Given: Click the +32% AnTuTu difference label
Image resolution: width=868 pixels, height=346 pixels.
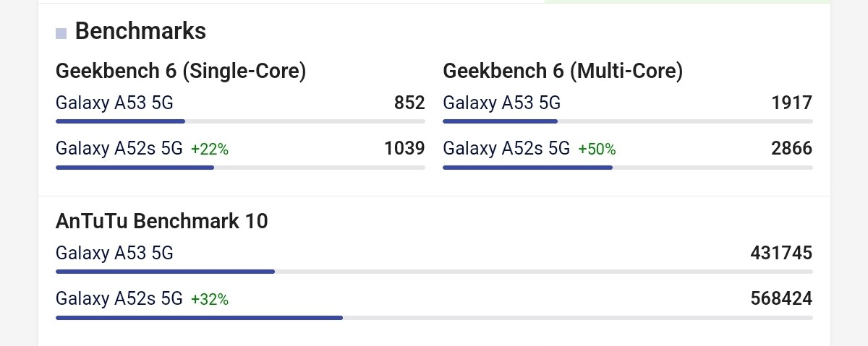Looking at the screenshot, I should click(210, 299).
